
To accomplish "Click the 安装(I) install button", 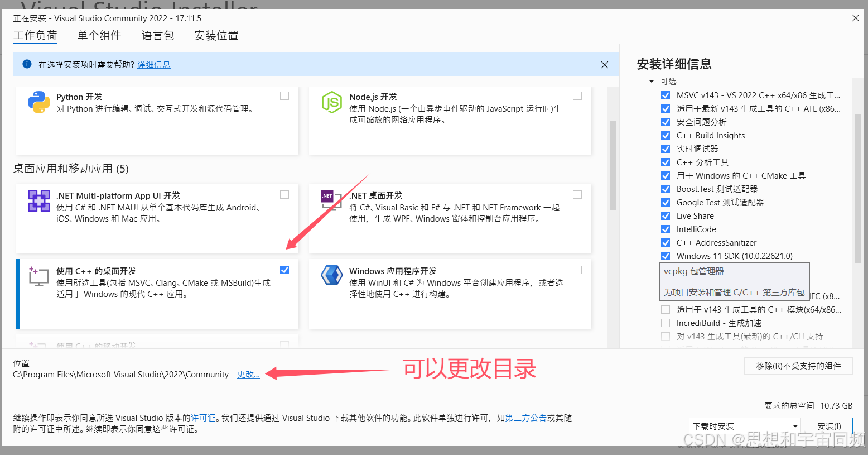I will [829, 426].
